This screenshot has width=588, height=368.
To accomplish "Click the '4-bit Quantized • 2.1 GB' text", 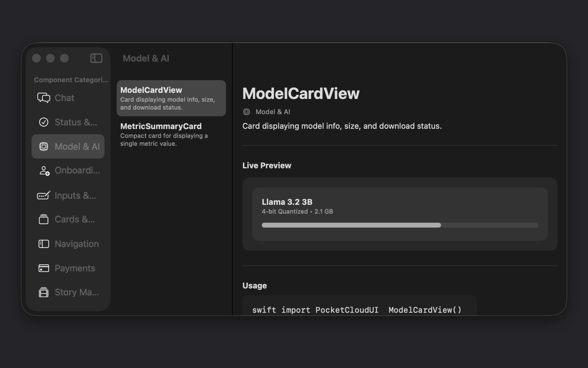I will coord(297,211).
